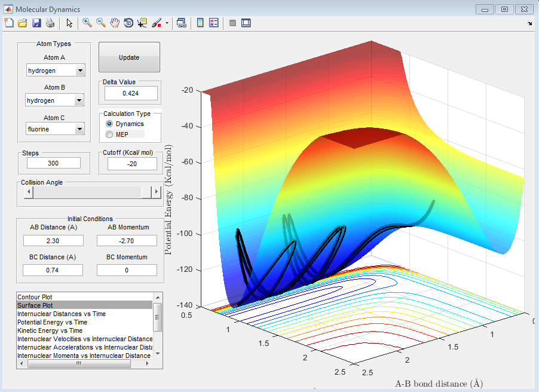Select the Dynamics calculation type
The height and width of the screenshot is (392, 539).
pos(109,124)
